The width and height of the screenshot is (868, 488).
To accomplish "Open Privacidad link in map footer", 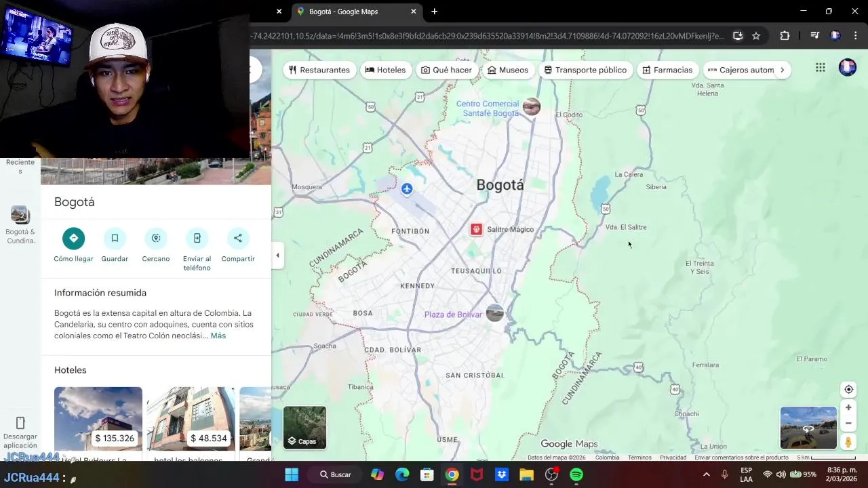I will [673, 457].
